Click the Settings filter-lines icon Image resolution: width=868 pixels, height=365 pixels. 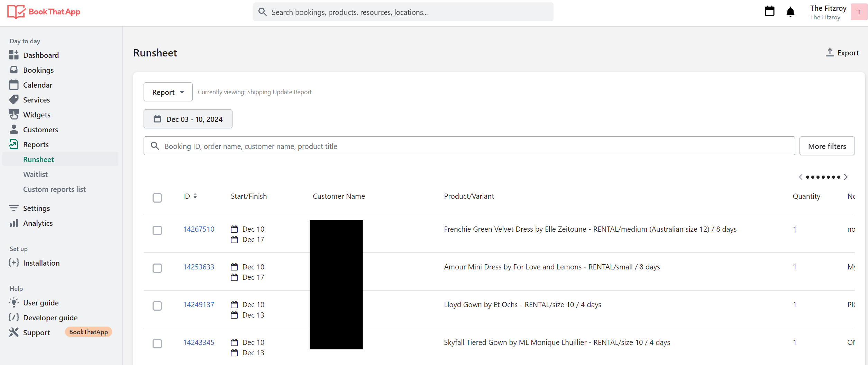(x=14, y=208)
